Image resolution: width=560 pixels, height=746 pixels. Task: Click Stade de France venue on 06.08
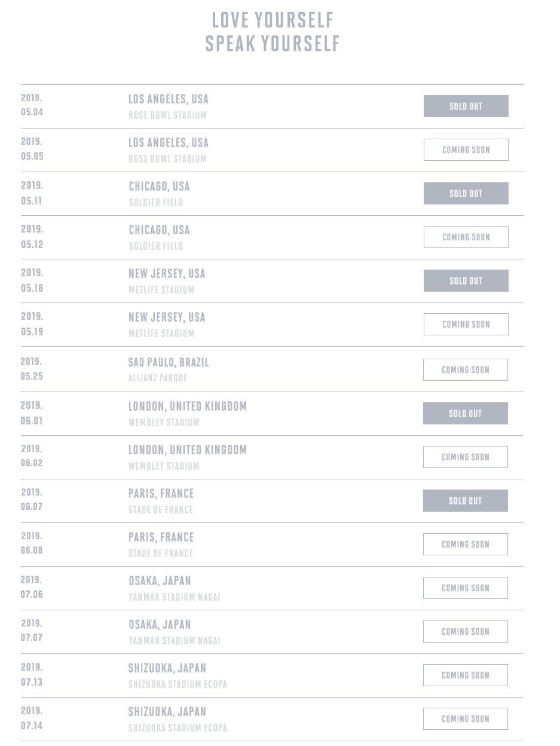point(161,554)
